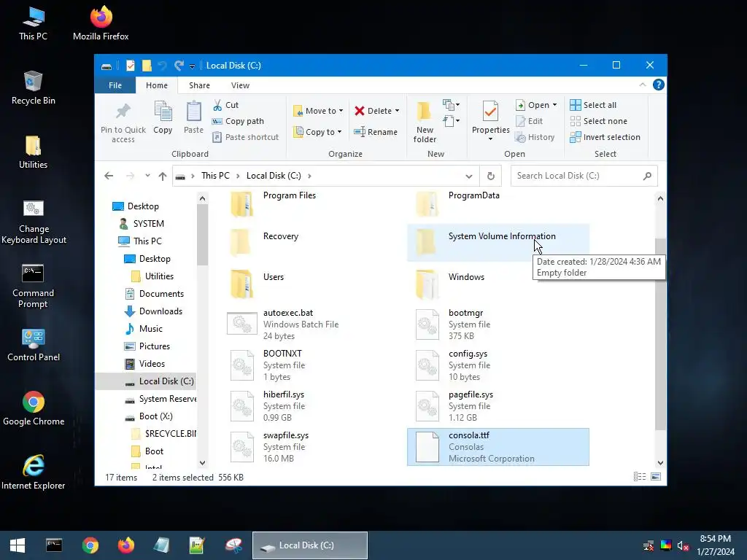Click the volume muted tray icon

click(683, 545)
